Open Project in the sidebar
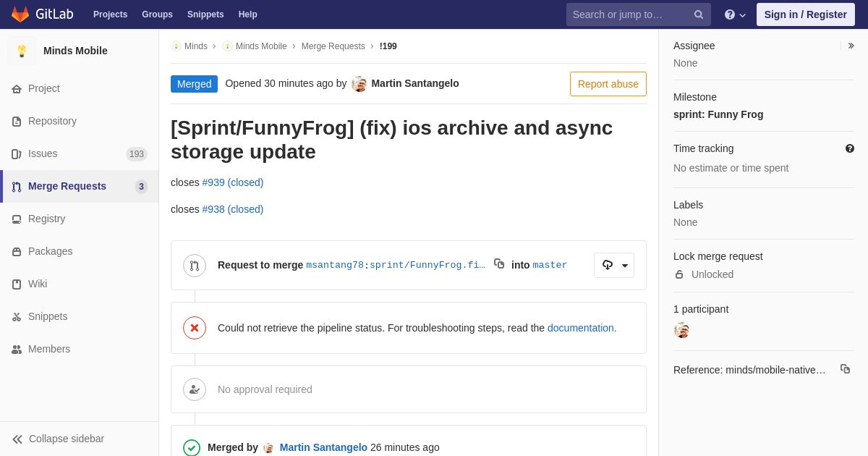 pyautogui.click(x=80, y=88)
